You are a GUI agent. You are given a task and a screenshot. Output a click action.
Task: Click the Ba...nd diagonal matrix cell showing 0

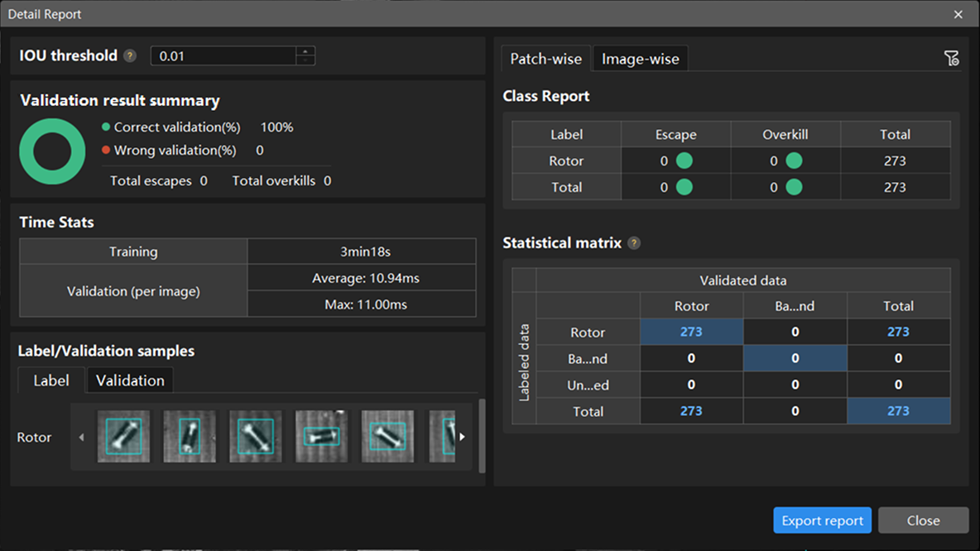coord(795,358)
